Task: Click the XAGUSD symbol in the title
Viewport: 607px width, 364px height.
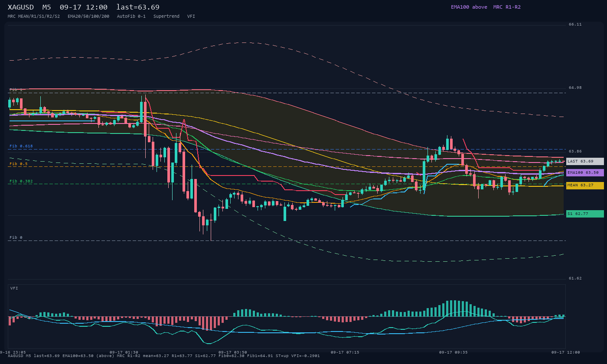Action: (21, 7)
